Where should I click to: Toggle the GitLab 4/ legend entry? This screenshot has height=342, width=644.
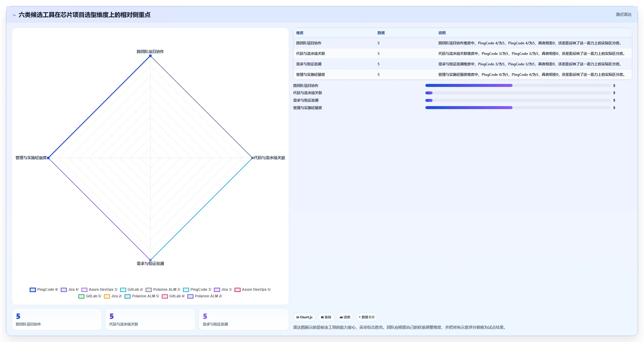click(173, 296)
